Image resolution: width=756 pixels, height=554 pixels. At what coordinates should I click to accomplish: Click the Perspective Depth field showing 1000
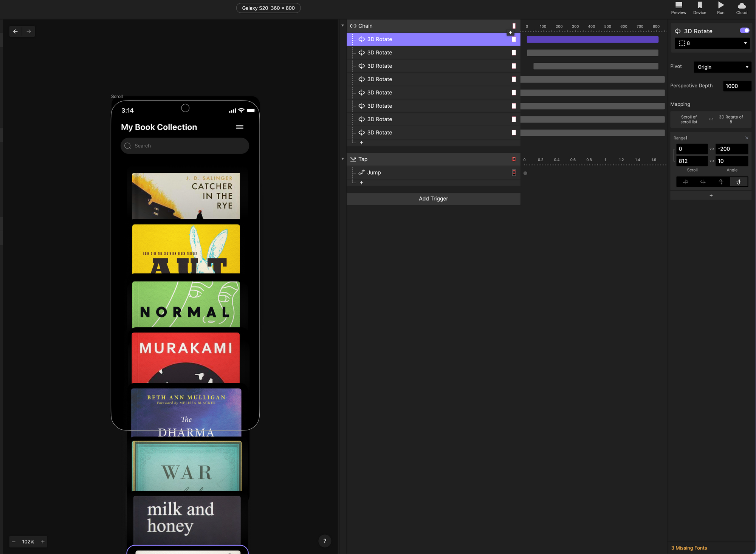(x=737, y=86)
